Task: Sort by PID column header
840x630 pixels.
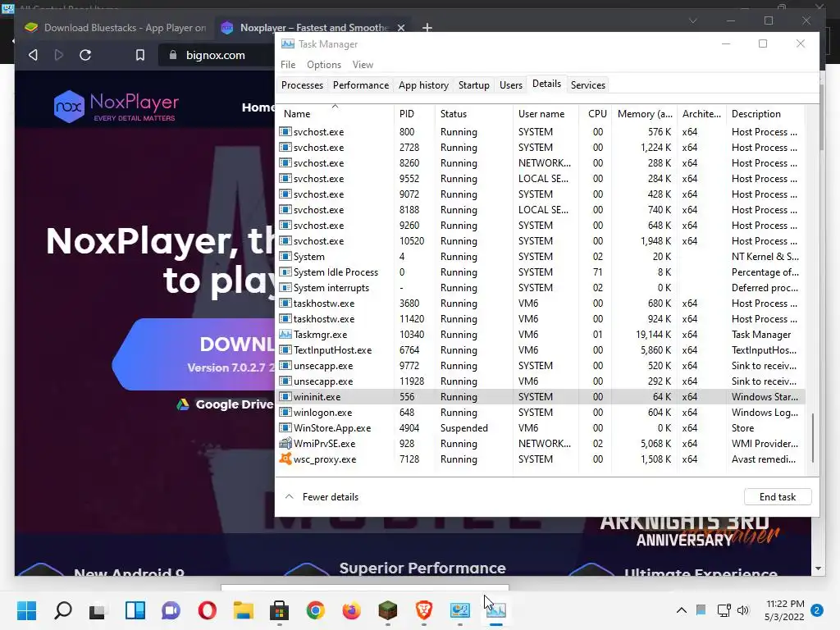Action: 413,113
